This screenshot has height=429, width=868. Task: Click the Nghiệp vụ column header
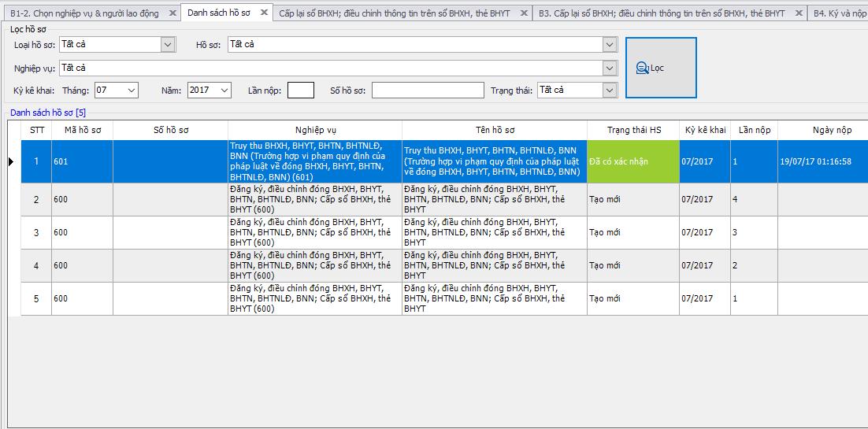pyautogui.click(x=315, y=130)
